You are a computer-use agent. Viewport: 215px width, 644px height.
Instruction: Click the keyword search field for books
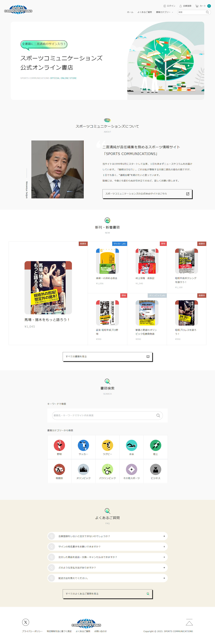[x=107, y=415]
